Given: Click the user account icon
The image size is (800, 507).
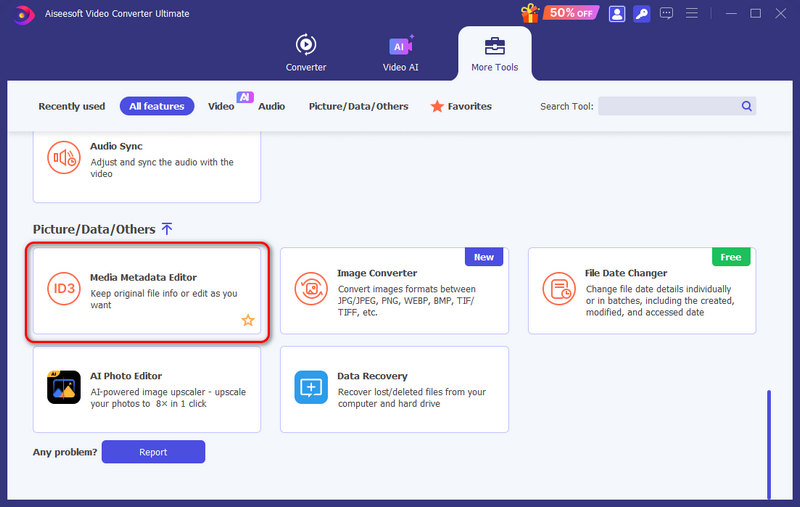Looking at the screenshot, I should click(x=616, y=14).
